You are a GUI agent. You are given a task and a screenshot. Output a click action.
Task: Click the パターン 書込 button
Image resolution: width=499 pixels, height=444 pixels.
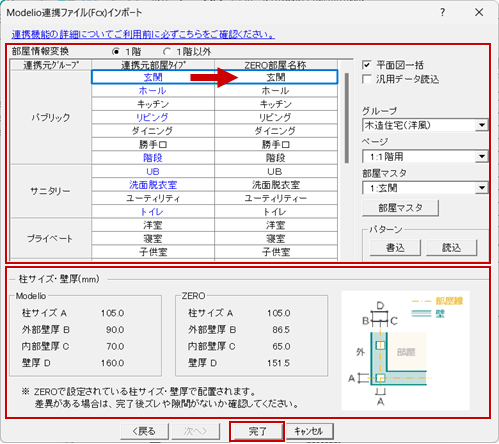coord(395,248)
